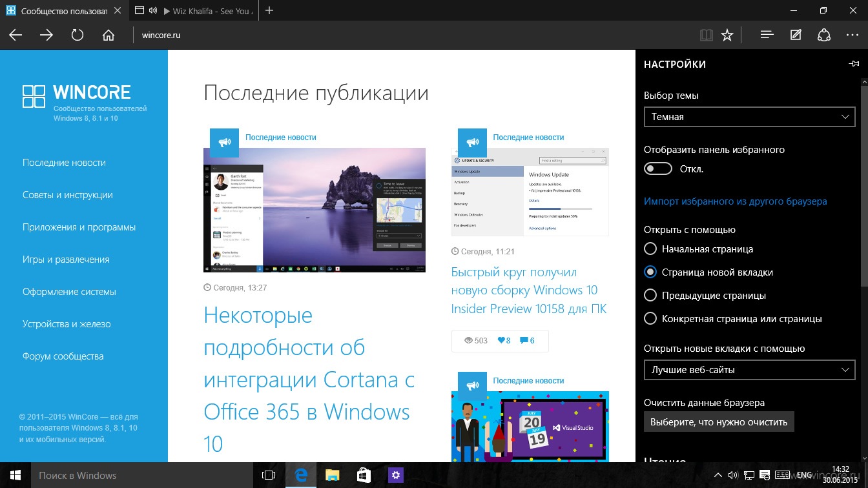This screenshot has height=488, width=868.
Task: Select Предыдущие страницы option
Action: [x=651, y=296]
